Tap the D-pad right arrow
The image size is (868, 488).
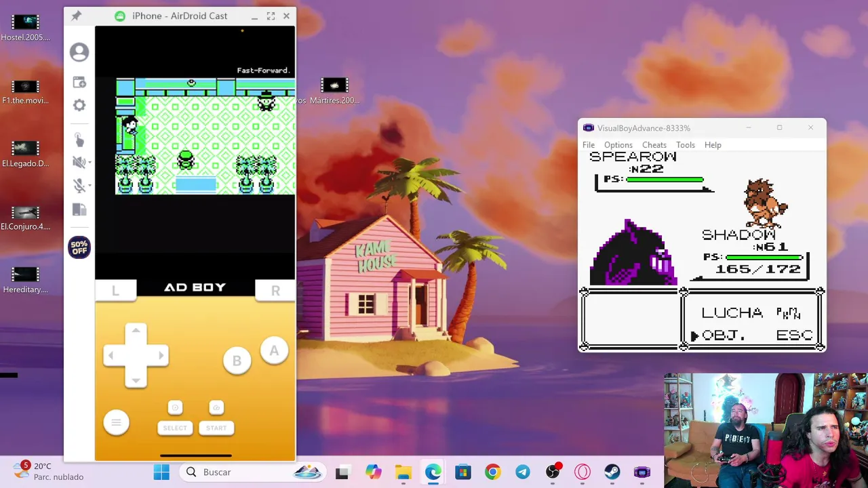(160, 355)
